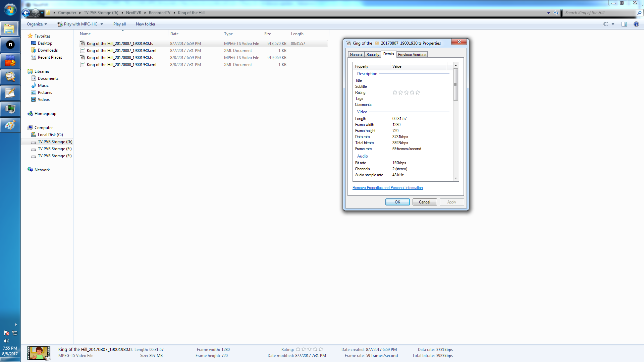
Task: Select Music library
Action: pyautogui.click(x=43, y=85)
